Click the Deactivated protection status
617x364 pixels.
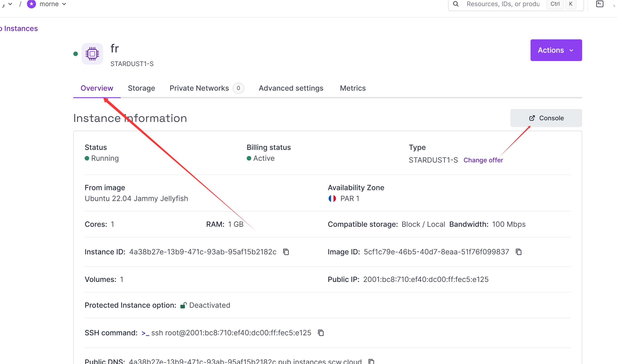[x=209, y=305]
